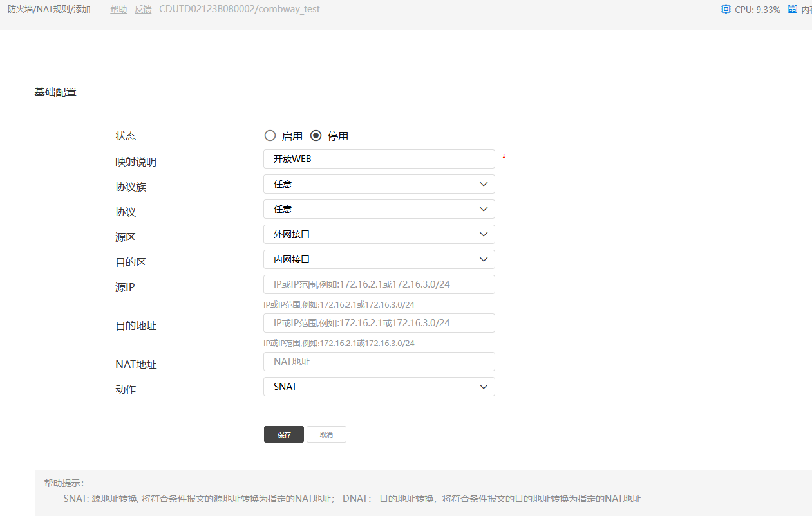Open the 动作 dropdown showing SNAT

379,387
